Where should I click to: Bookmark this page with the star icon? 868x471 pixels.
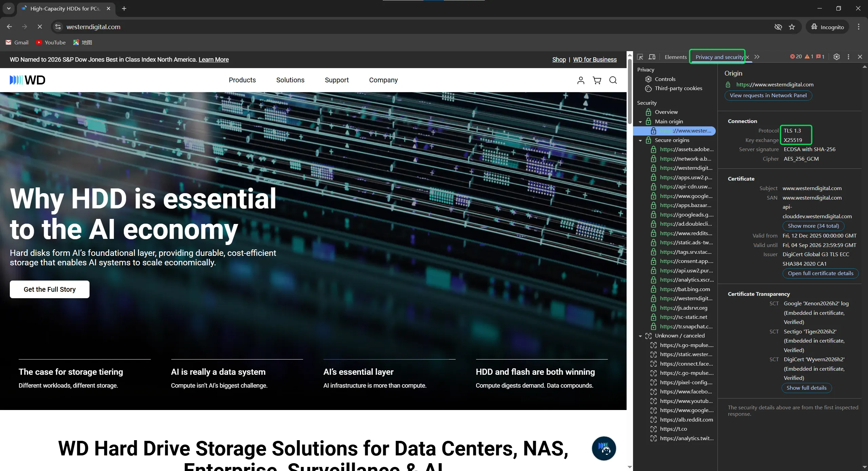click(x=792, y=27)
